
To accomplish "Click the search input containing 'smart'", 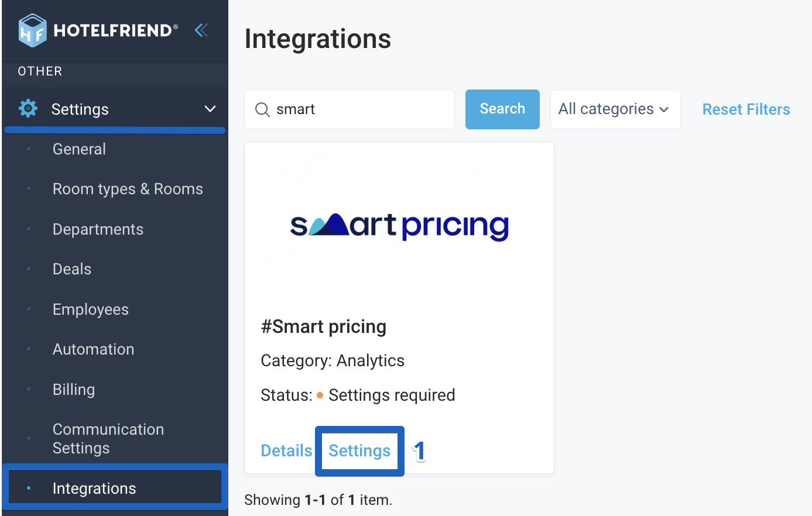I will pyautogui.click(x=350, y=109).
